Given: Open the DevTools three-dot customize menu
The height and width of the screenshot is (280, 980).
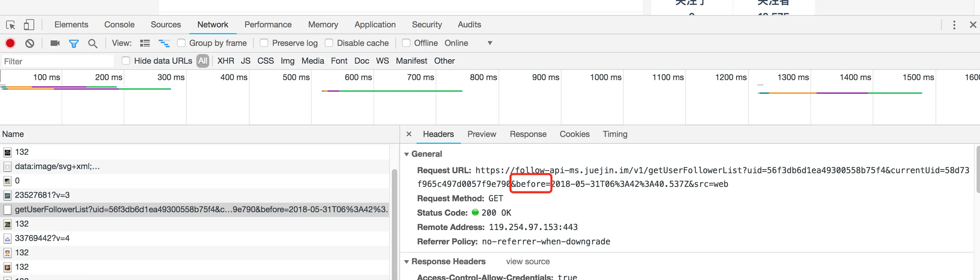Looking at the screenshot, I should tap(954, 25).
